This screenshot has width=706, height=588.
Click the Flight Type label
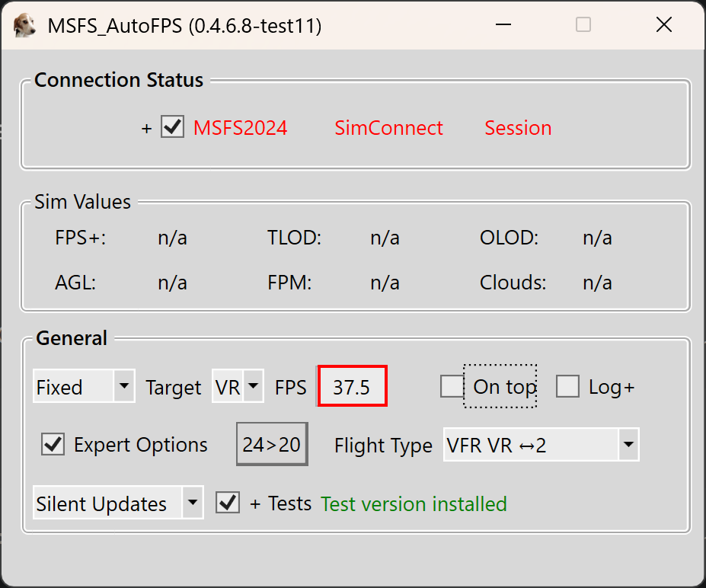tap(383, 446)
